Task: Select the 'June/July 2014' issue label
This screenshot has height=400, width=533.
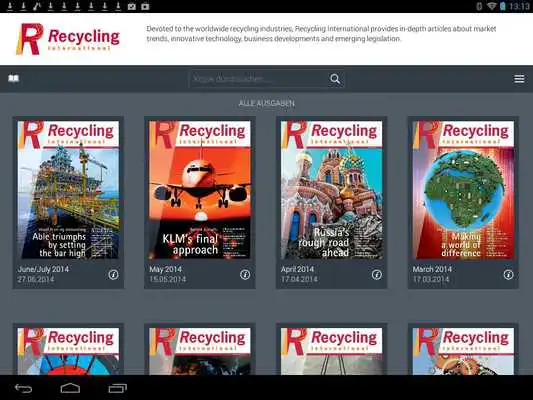Action: [x=43, y=269]
